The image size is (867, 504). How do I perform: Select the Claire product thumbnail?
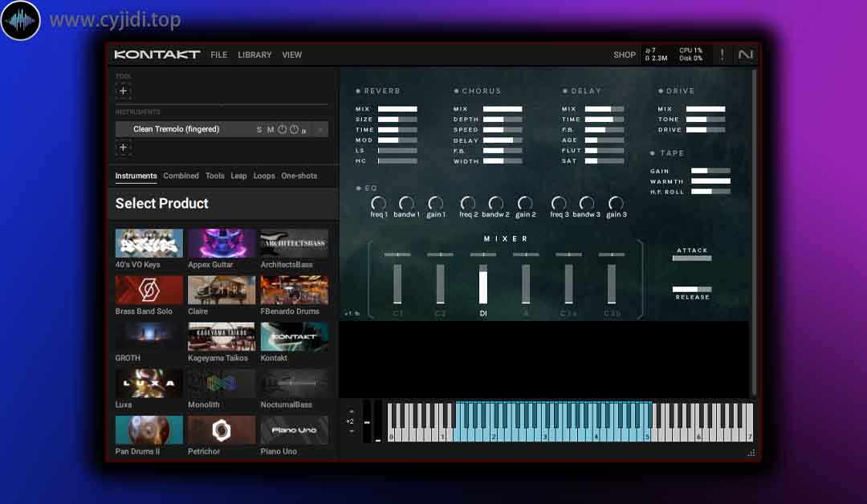point(222,291)
